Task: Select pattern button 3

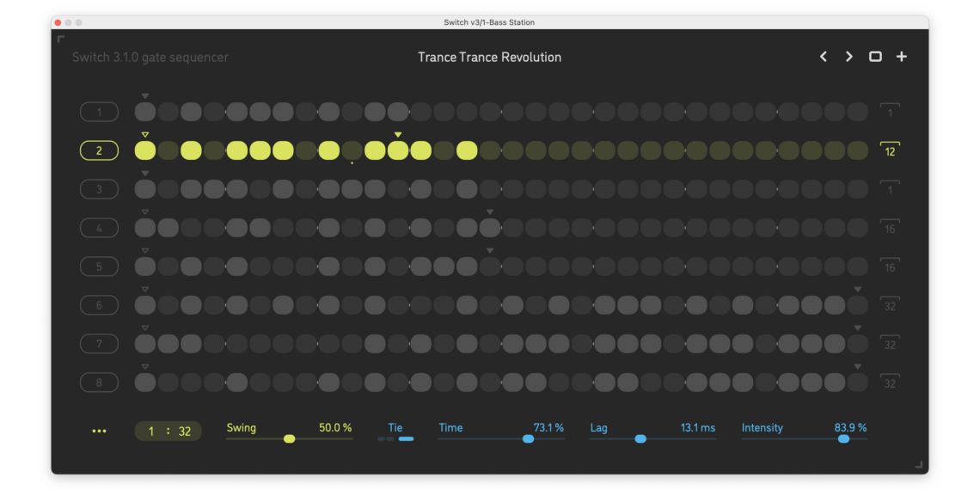Action: (99, 189)
